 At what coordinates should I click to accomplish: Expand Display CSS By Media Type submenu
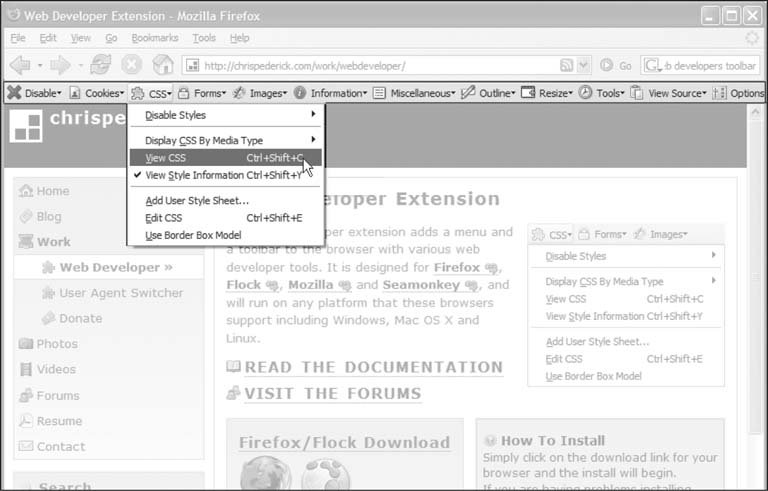tap(225, 141)
